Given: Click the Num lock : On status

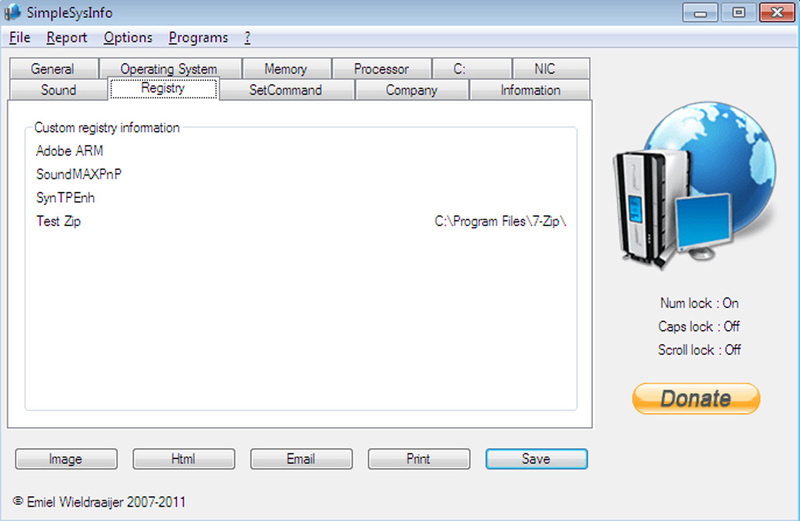Looking at the screenshot, I should click(699, 303).
